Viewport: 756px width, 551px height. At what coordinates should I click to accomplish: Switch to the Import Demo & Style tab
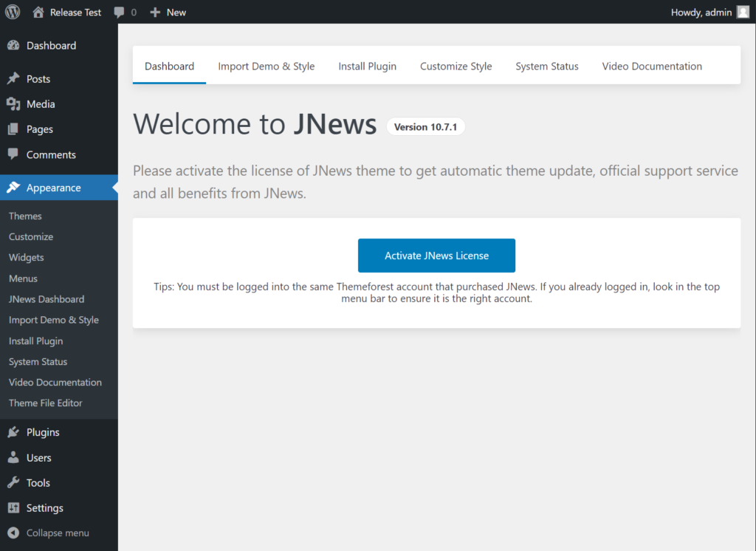pos(266,66)
